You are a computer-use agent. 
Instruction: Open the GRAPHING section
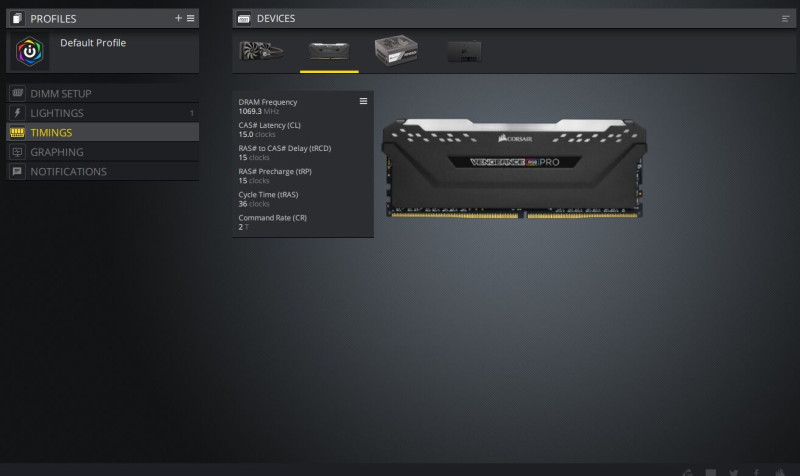point(103,152)
